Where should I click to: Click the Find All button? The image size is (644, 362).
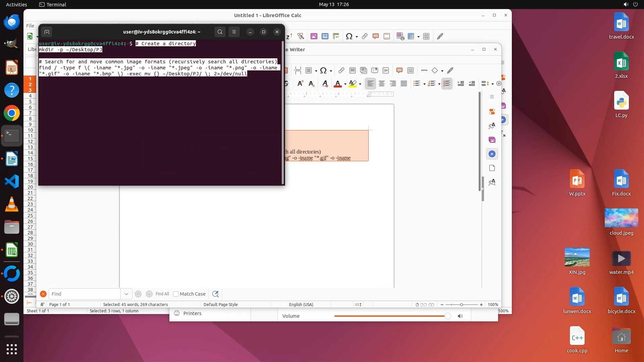pyautogui.click(x=162, y=294)
